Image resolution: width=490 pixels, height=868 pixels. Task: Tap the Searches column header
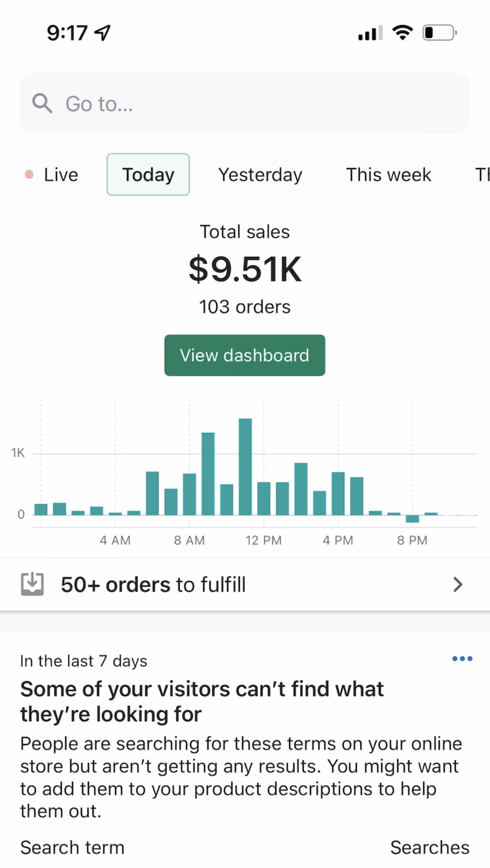click(x=430, y=847)
